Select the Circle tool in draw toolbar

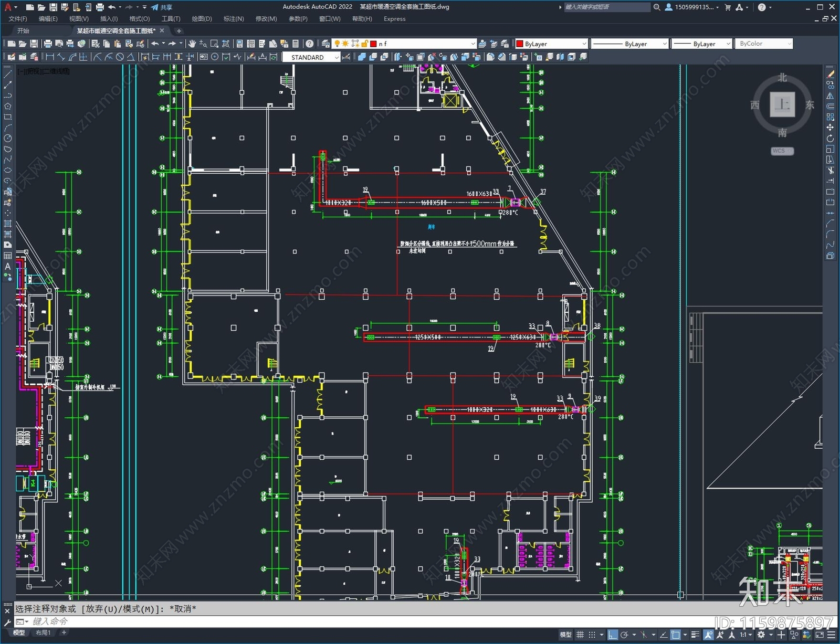pyautogui.click(x=7, y=139)
